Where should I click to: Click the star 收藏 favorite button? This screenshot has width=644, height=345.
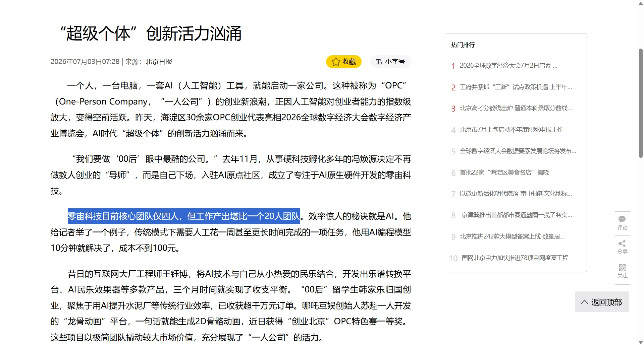tap(343, 62)
